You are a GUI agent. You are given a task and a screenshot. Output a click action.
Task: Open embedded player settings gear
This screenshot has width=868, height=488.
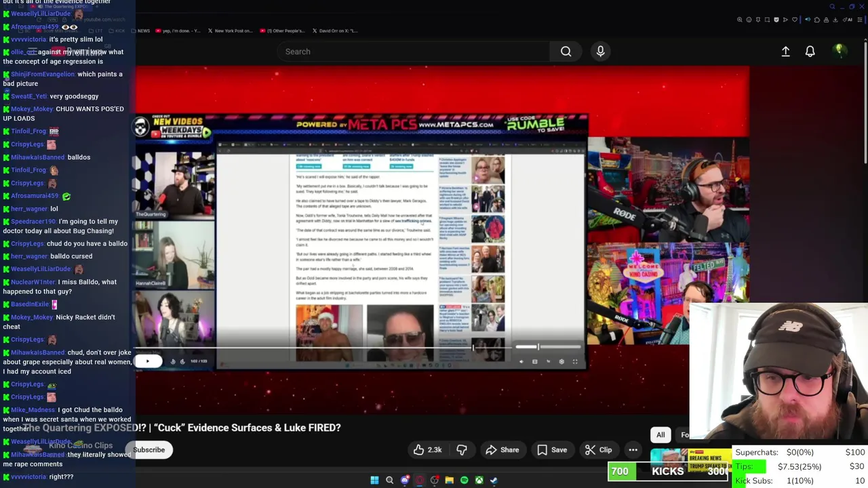pos(561,361)
